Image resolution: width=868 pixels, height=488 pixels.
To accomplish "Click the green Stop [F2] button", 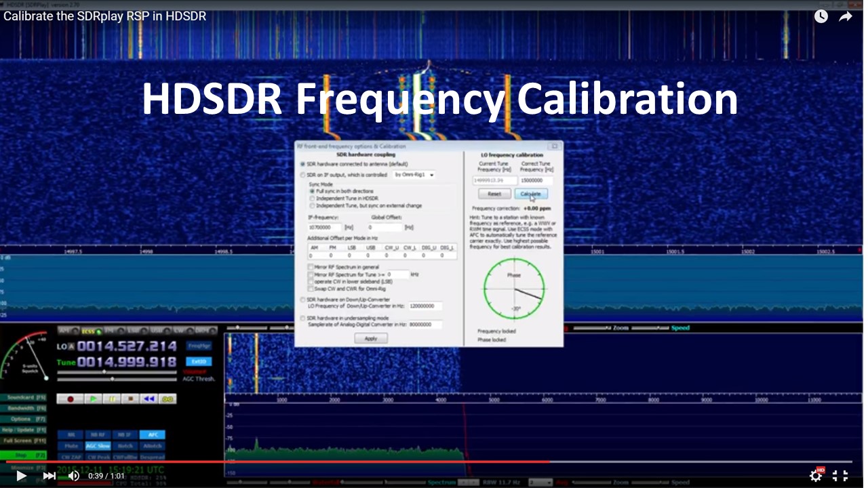I will click(24, 455).
